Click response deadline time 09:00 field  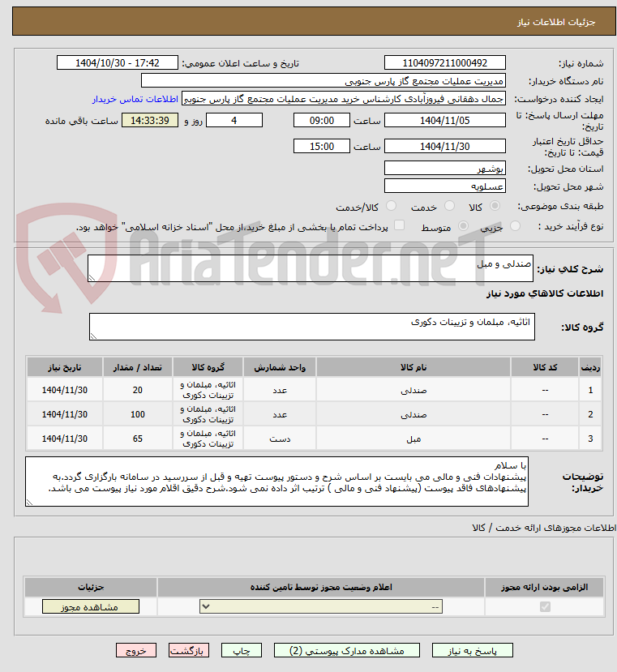tap(322, 121)
